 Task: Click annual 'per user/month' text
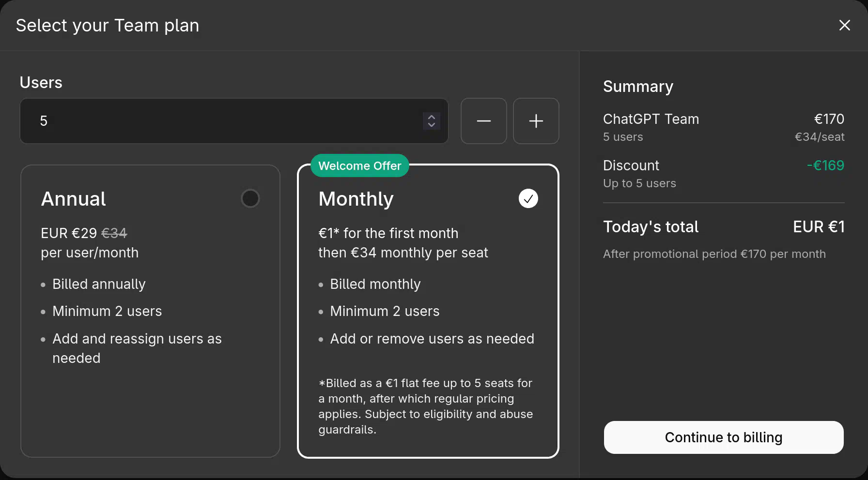[x=90, y=253]
